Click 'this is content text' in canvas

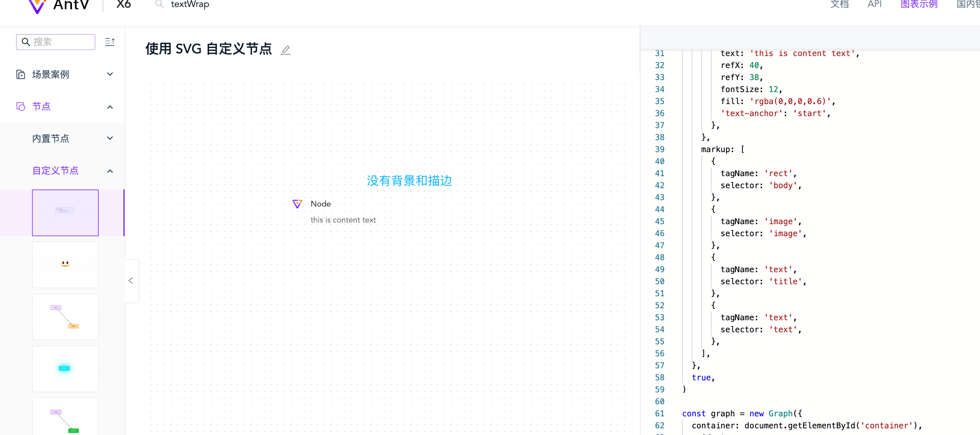pyautogui.click(x=343, y=220)
